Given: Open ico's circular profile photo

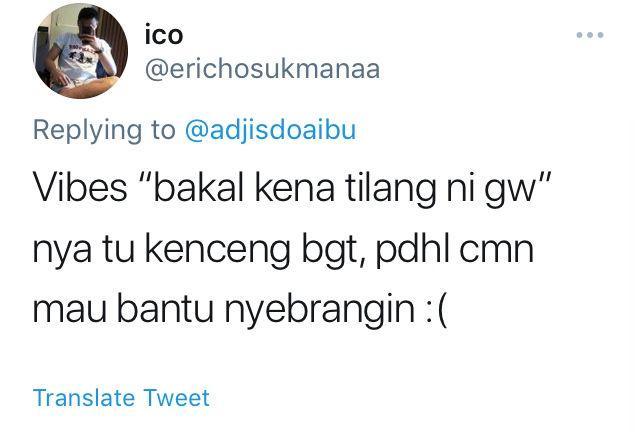Looking at the screenshot, I should pos(80,51).
